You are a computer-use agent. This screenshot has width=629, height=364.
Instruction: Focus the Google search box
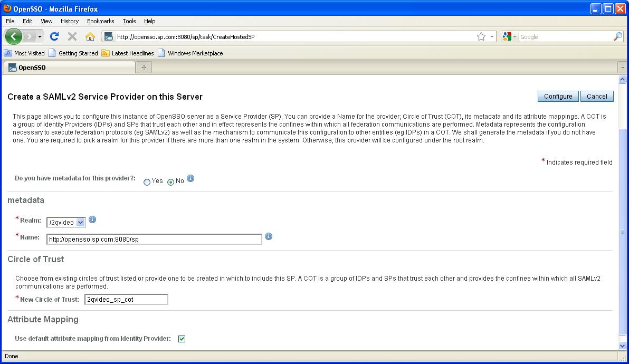pyautogui.click(x=566, y=37)
